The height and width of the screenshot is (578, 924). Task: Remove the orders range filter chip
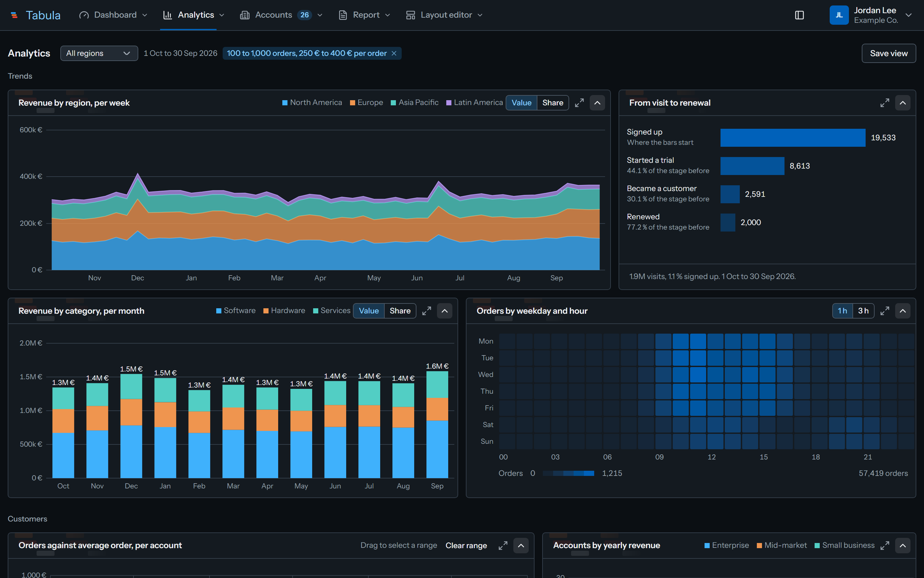[x=394, y=53]
